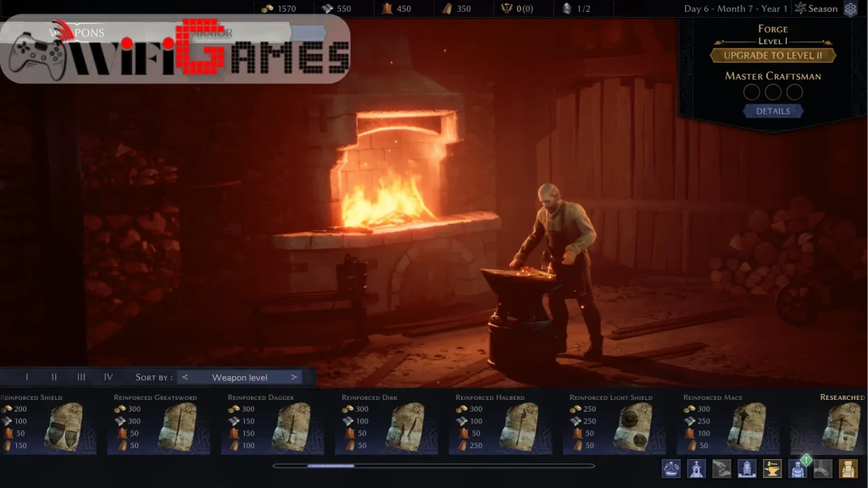
Task: Click previous sort option left arrow
Action: pos(185,377)
